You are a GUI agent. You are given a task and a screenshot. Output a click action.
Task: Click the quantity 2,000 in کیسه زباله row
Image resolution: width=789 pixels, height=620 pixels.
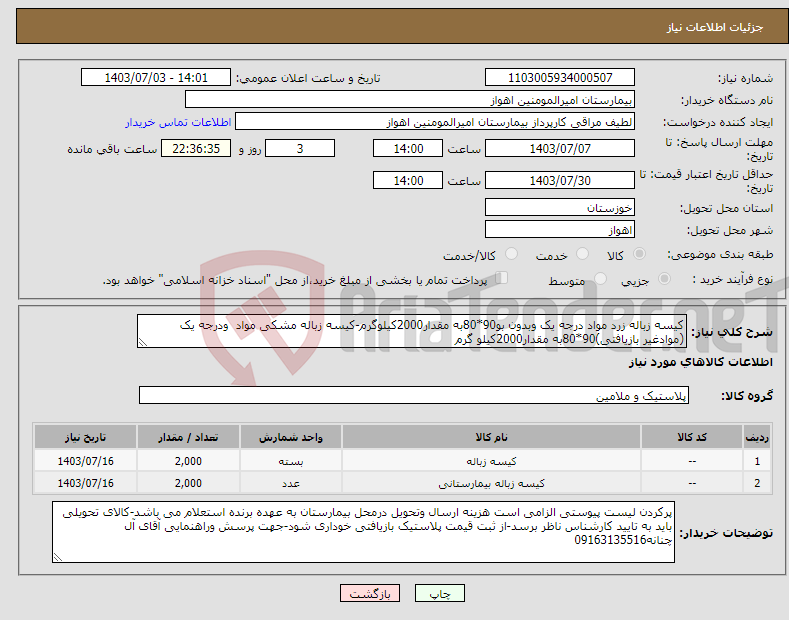point(188,461)
